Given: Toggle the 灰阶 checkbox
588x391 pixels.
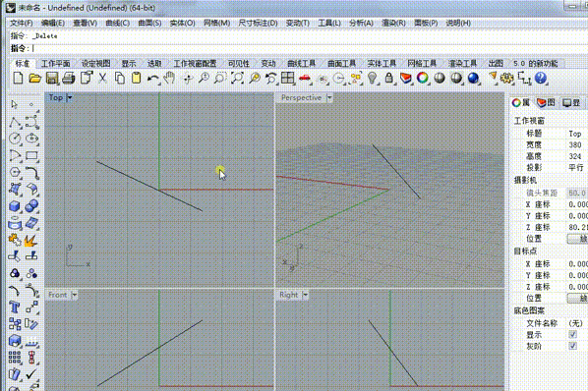Looking at the screenshot, I should 572,346.
